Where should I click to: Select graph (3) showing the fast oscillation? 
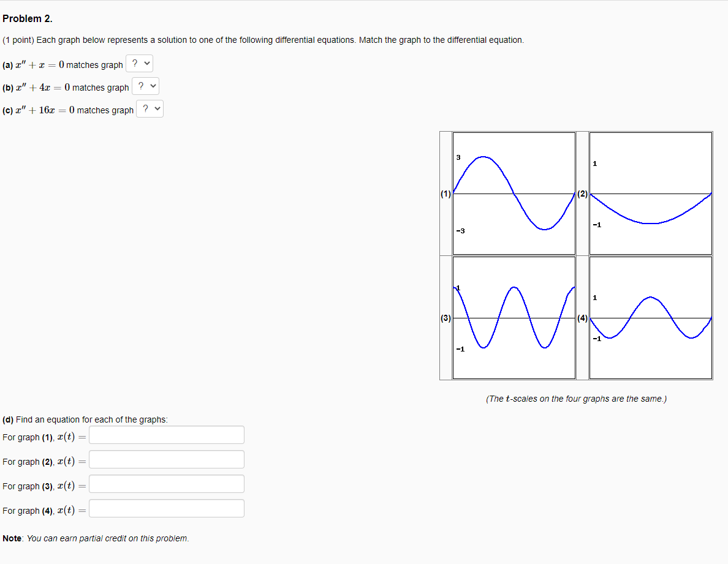(514, 317)
